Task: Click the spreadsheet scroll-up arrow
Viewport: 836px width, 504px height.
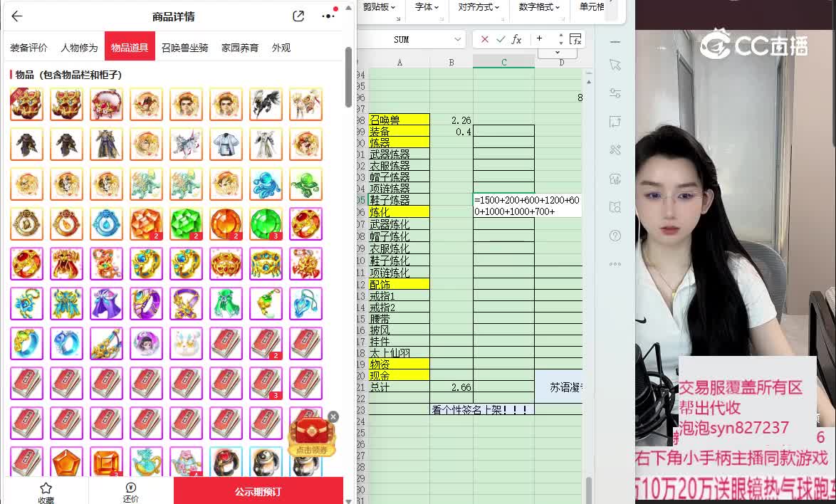Action: (589, 82)
